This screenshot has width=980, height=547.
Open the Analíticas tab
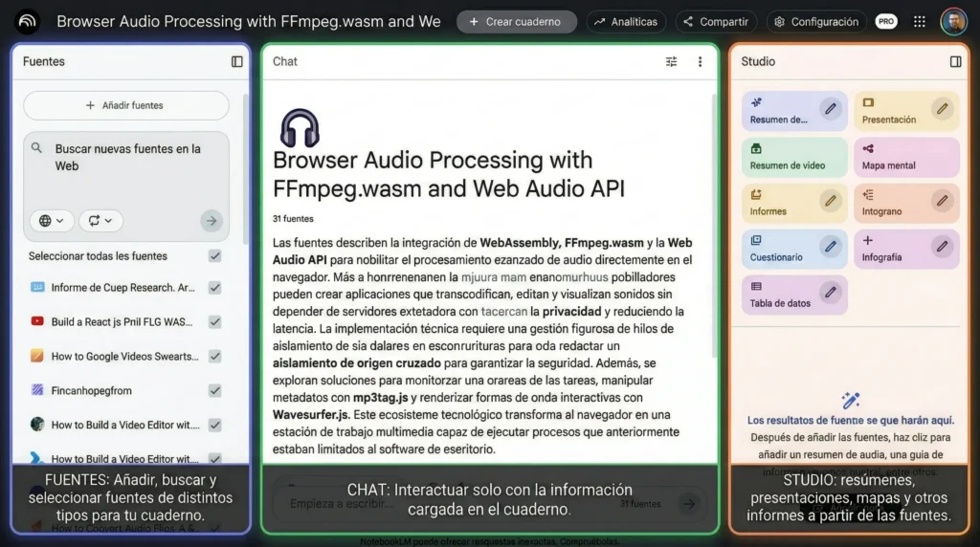[626, 21]
